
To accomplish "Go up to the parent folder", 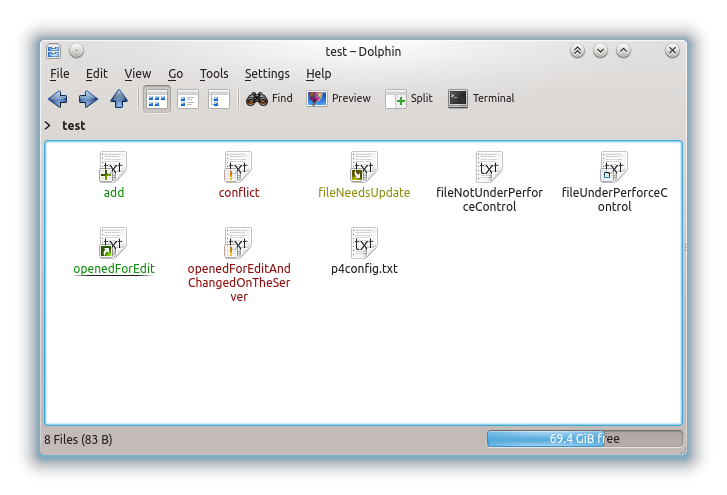I will (x=119, y=99).
